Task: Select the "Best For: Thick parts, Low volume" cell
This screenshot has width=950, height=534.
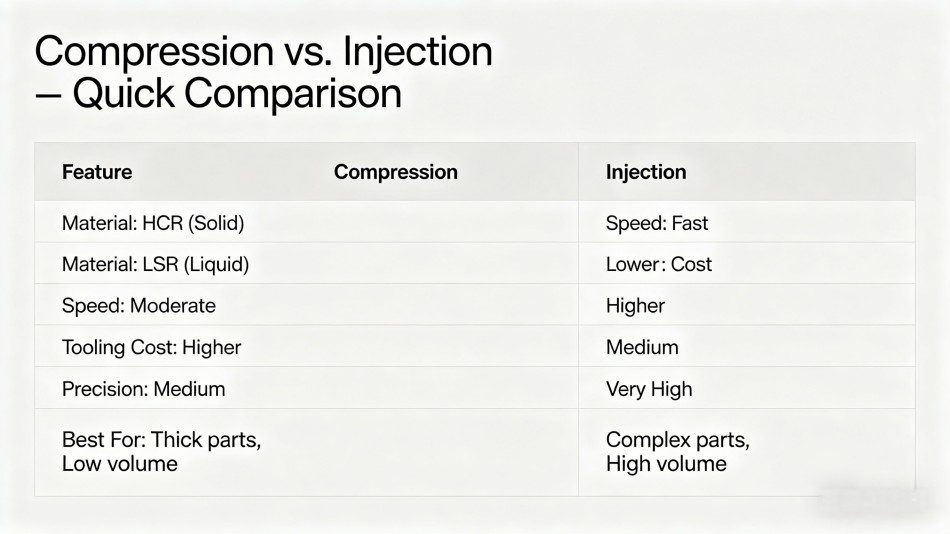Action: click(161, 451)
